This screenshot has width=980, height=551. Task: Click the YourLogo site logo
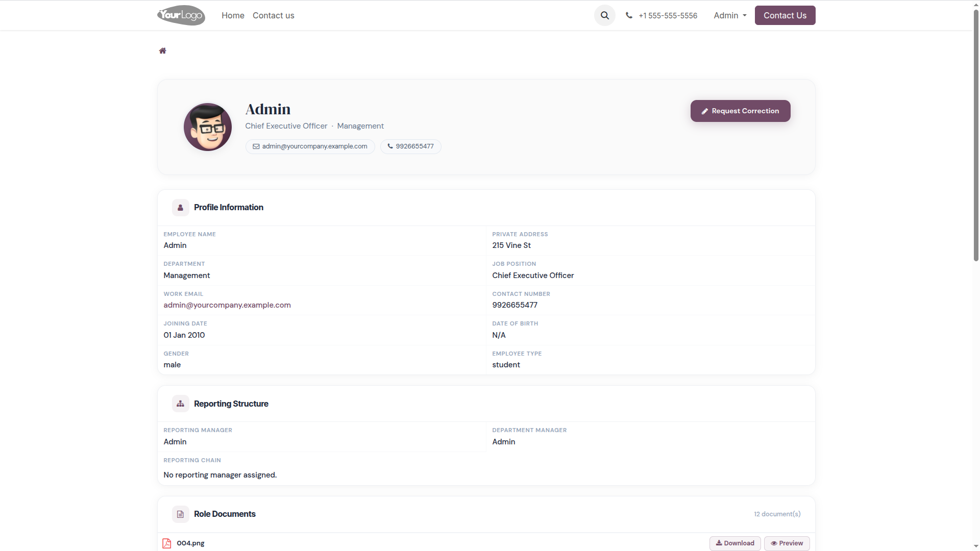click(181, 15)
